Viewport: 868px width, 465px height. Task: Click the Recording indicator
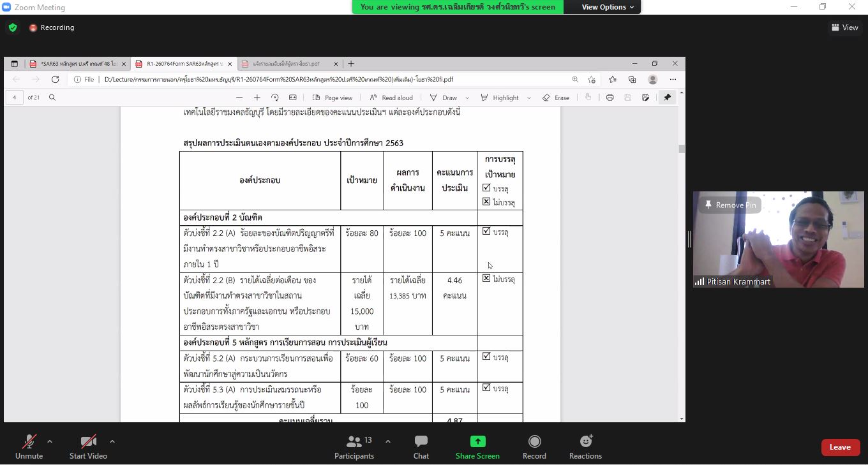(x=52, y=27)
